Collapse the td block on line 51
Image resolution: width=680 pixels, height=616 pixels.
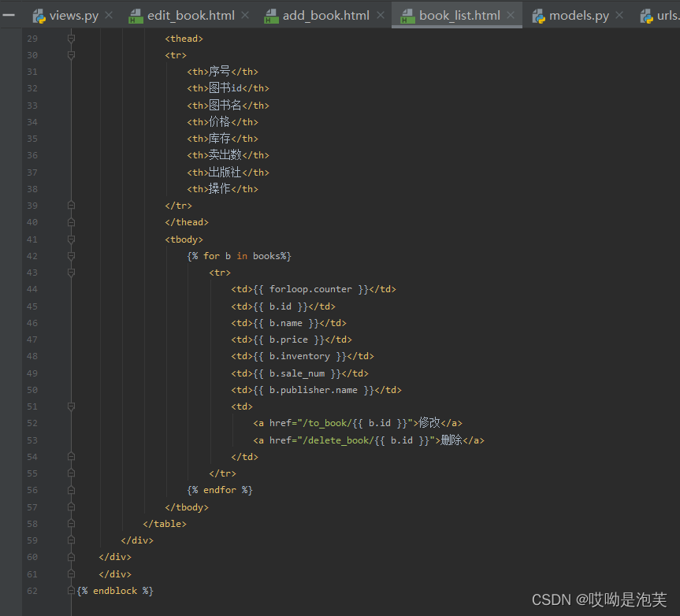coord(71,406)
